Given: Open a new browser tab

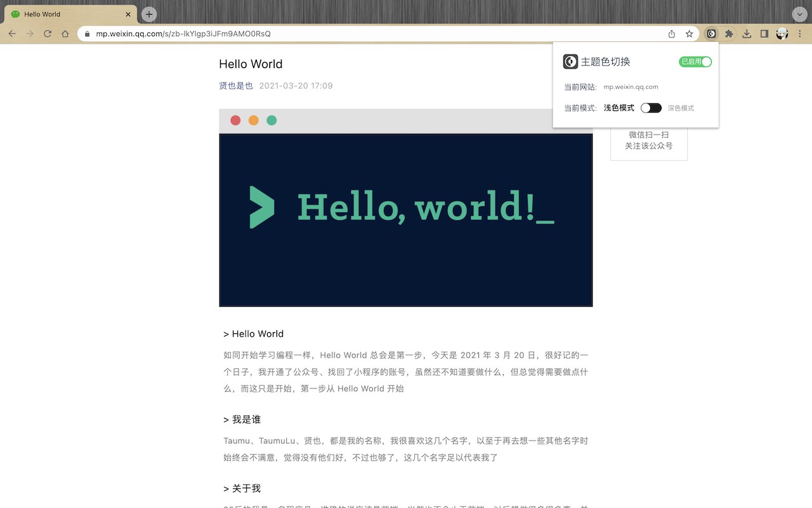Looking at the screenshot, I should pos(148,14).
